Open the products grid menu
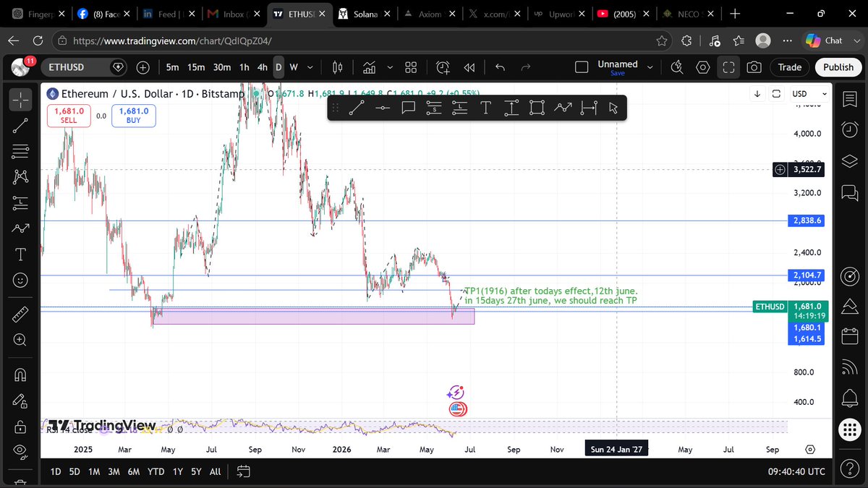The image size is (868, 488). [x=849, y=430]
